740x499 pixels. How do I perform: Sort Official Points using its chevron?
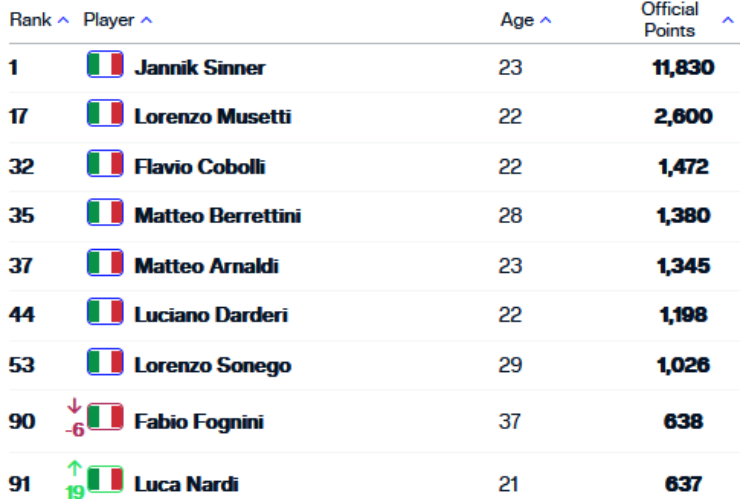click(728, 20)
